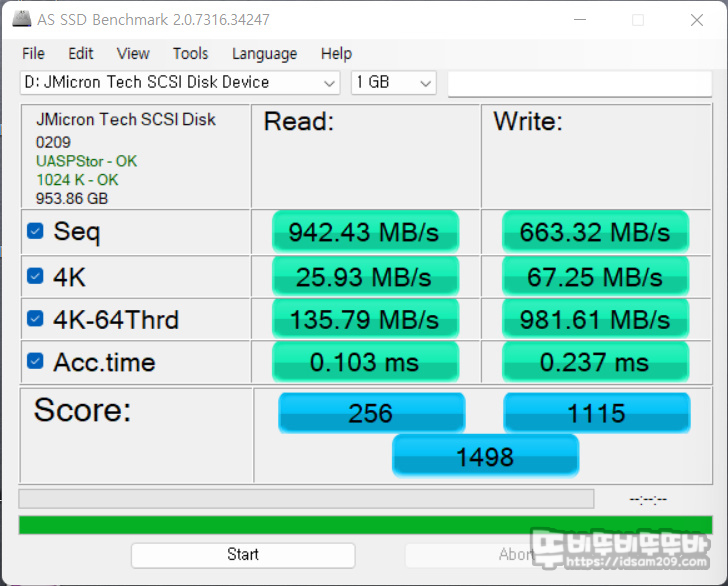Viewport: 728px width, 586px height.
Task: Uncheck the 4K benchmark checkbox
Action: tap(35, 276)
